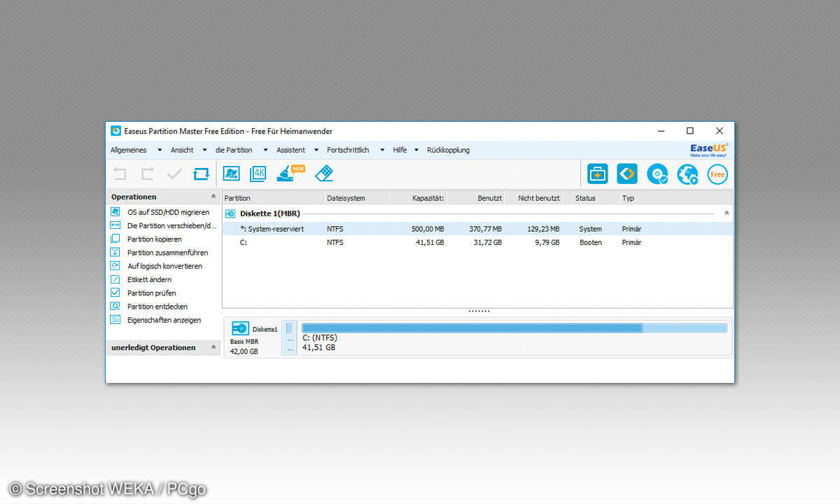
Task: Click the splitter dots above disk map
Action: tap(478, 311)
